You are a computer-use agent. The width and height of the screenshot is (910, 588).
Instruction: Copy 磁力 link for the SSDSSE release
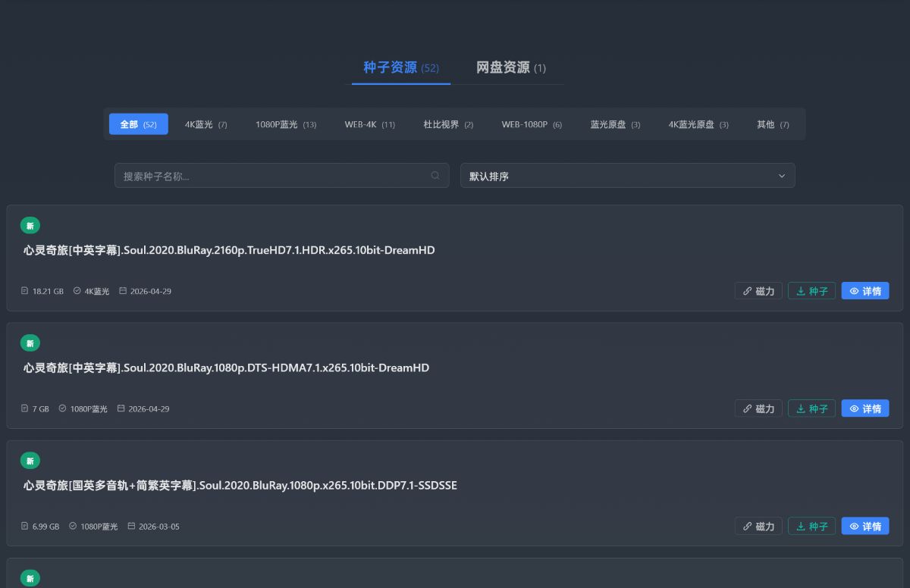758,526
